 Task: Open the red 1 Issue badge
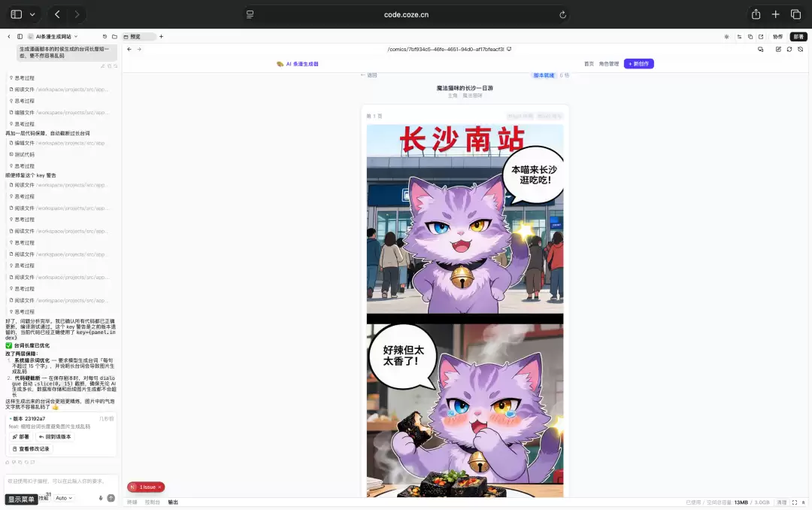146,487
